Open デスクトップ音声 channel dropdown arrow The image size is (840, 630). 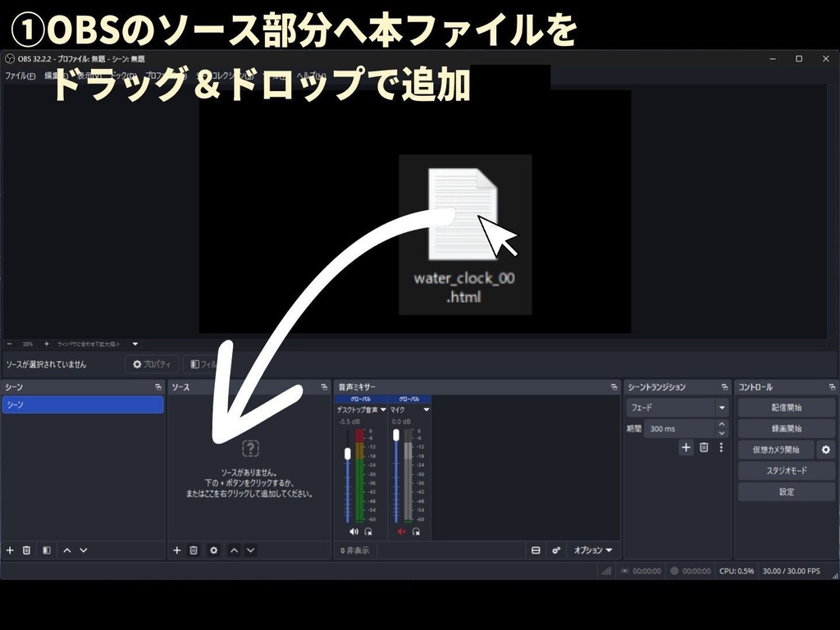point(383,410)
